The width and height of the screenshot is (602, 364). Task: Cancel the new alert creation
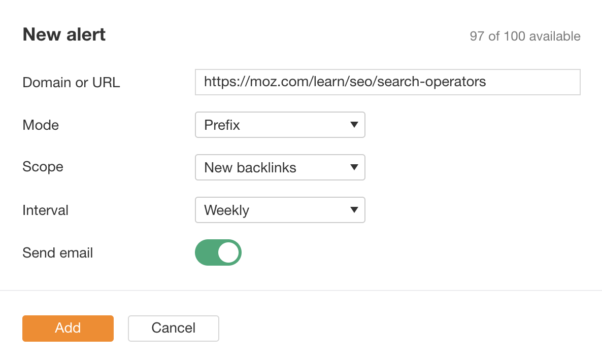point(173,328)
